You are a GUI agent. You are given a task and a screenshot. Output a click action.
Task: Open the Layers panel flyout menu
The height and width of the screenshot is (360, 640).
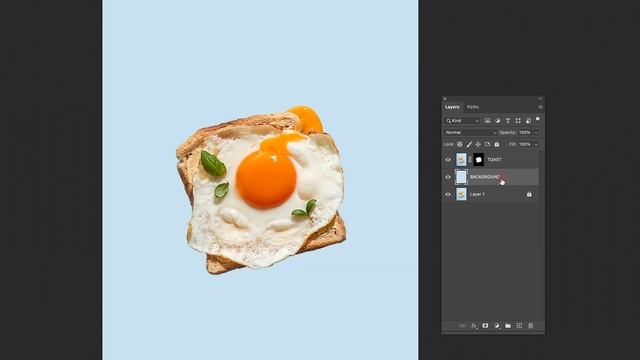pyautogui.click(x=540, y=107)
